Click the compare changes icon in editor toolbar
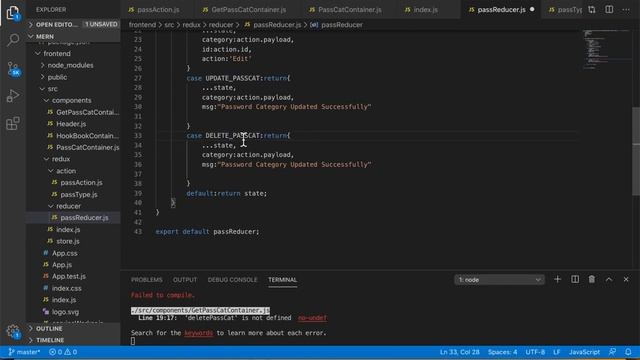This screenshot has height=360, width=640. 592,9
